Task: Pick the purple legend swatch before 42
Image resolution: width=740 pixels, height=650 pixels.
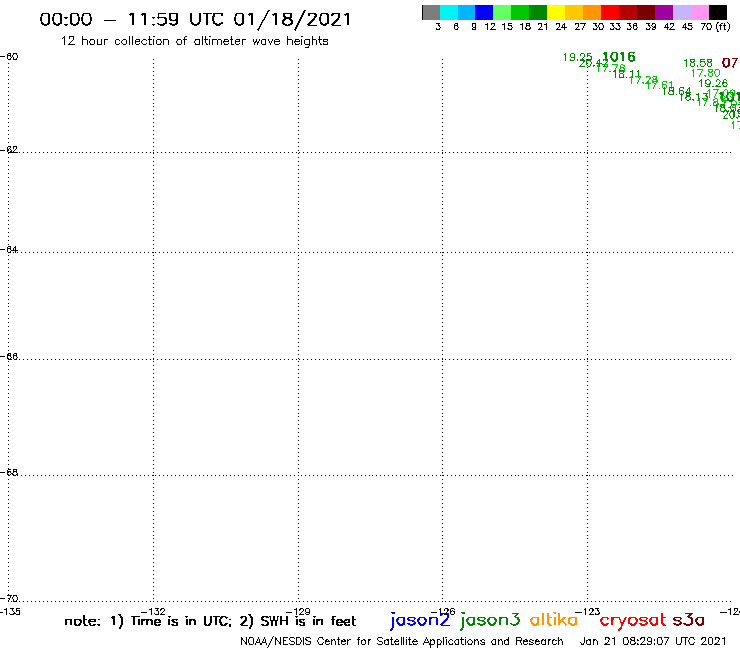Action: (664, 12)
